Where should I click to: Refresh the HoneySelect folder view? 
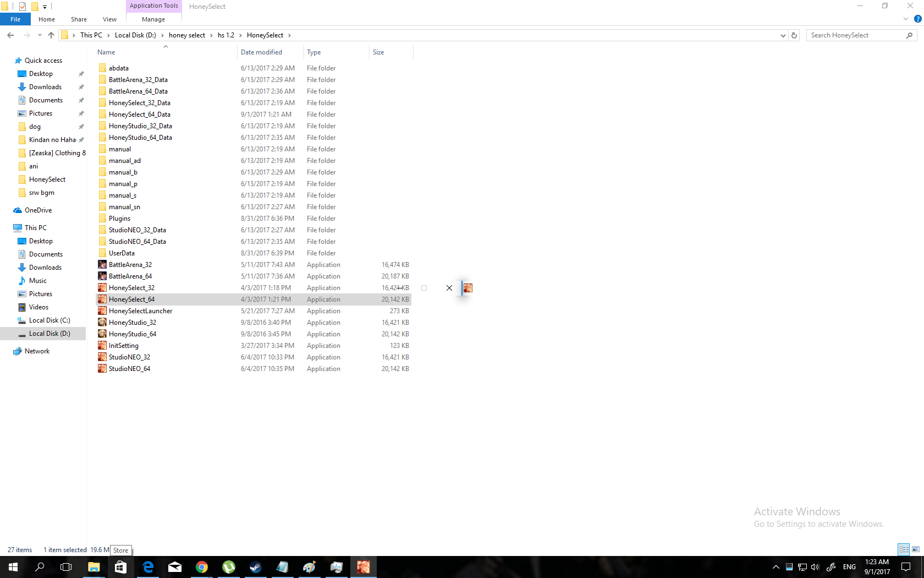click(794, 35)
